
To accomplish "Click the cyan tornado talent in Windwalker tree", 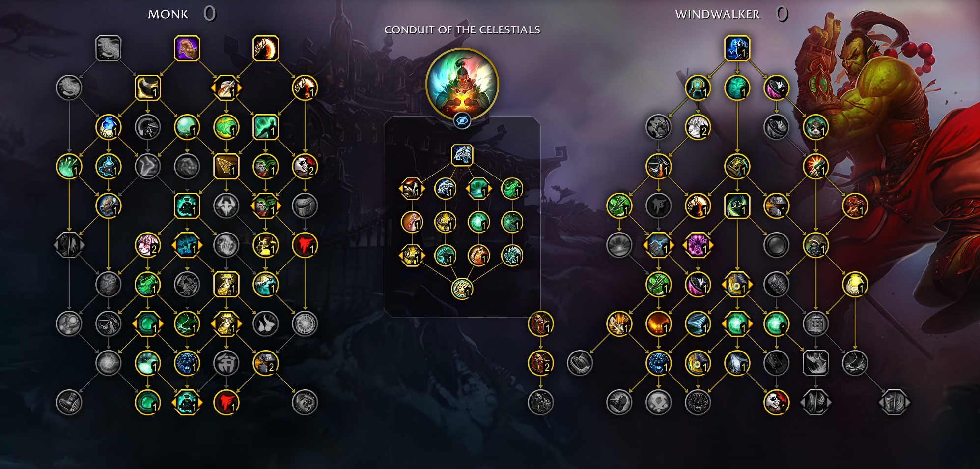I will coord(698,324).
